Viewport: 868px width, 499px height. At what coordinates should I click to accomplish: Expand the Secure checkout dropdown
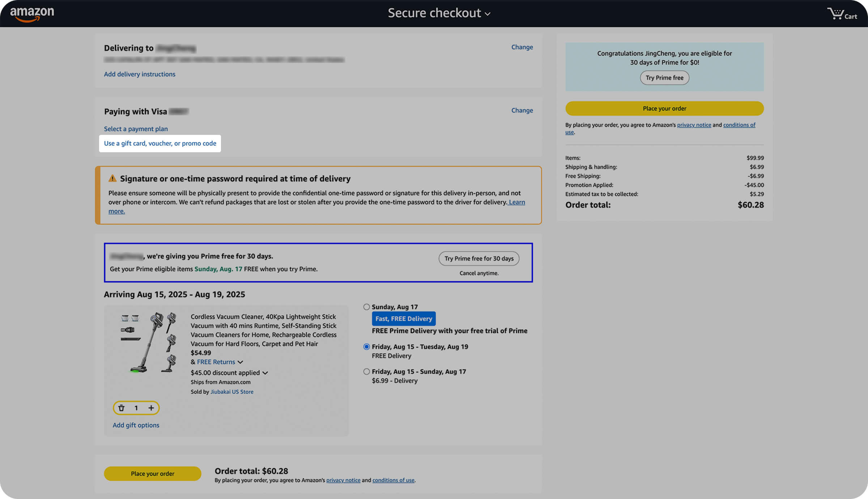(x=439, y=13)
